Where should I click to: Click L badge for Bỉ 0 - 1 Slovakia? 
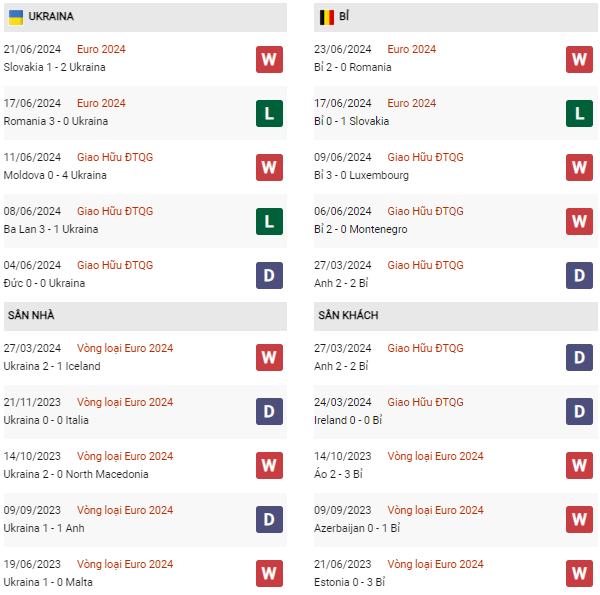click(579, 113)
